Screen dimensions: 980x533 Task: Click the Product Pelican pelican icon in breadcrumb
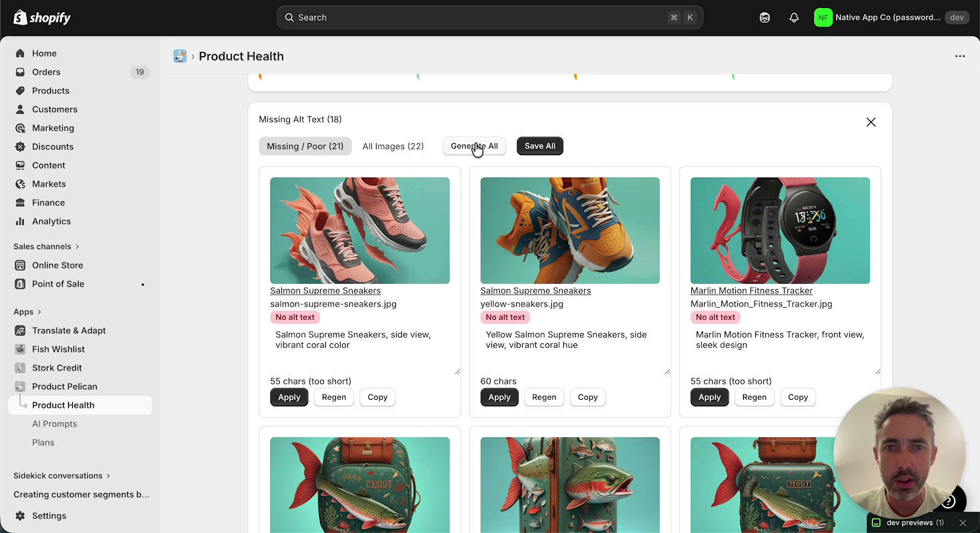coord(179,56)
